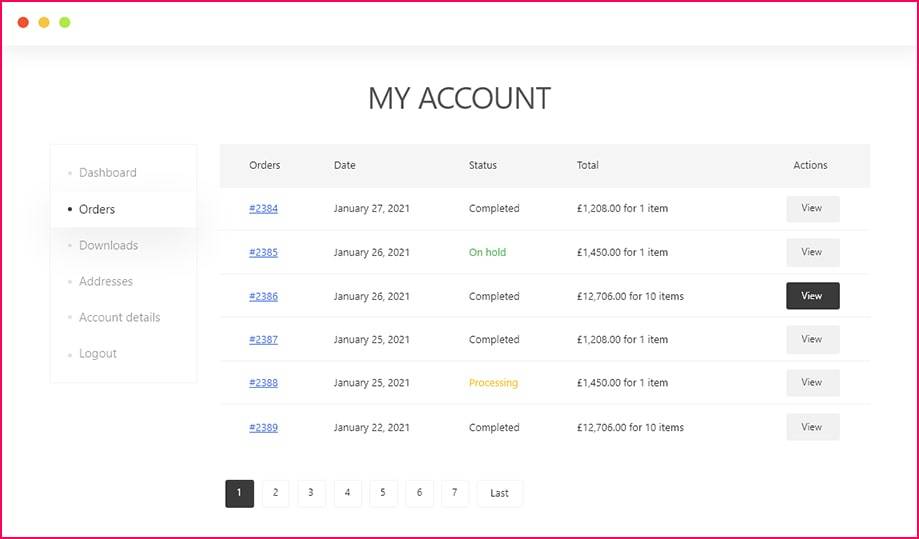The width and height of the screenshot is (919, 539).
Task: Jump to the Last orders page
Action: point(499,493)
